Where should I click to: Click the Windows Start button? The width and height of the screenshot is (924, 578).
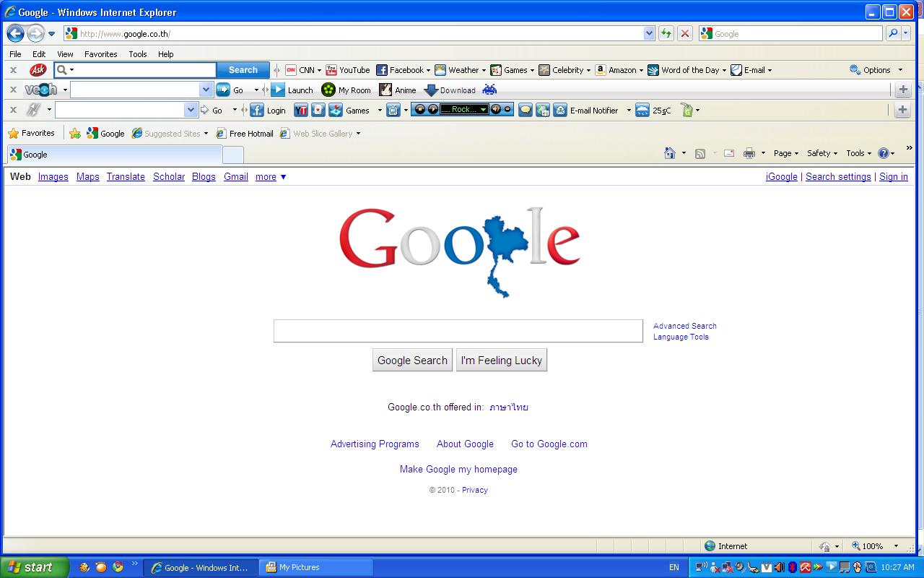(34, 567)
